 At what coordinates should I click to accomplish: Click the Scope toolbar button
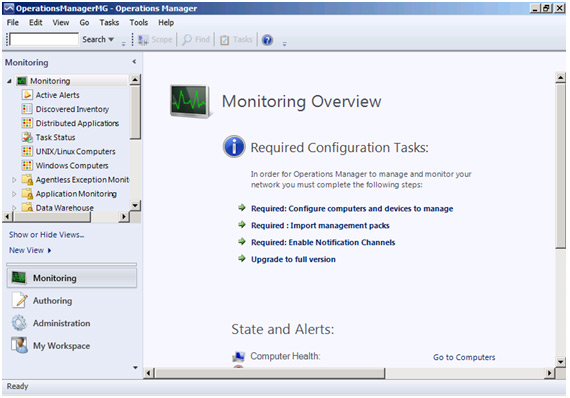click(155, 40)
